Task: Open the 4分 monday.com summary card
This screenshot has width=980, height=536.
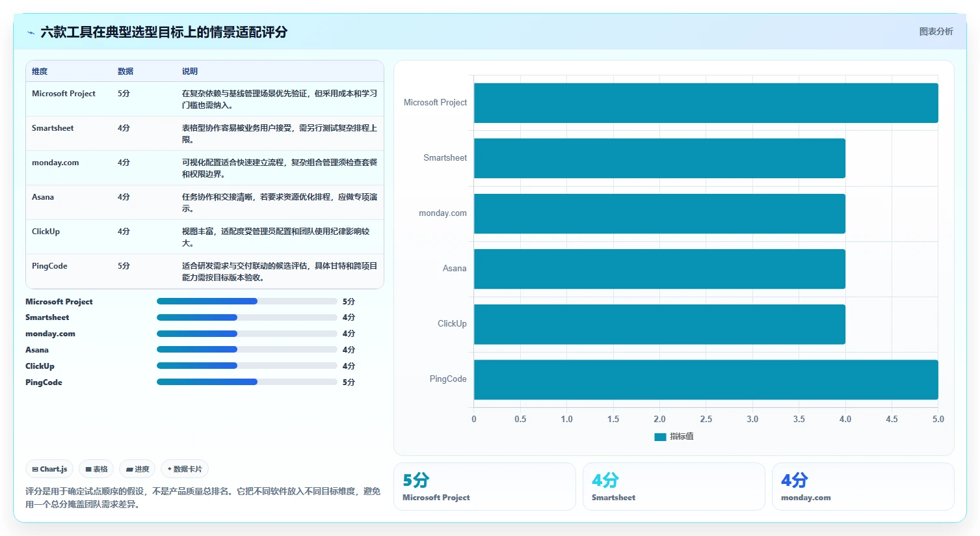Action: (x=863, y=487)
